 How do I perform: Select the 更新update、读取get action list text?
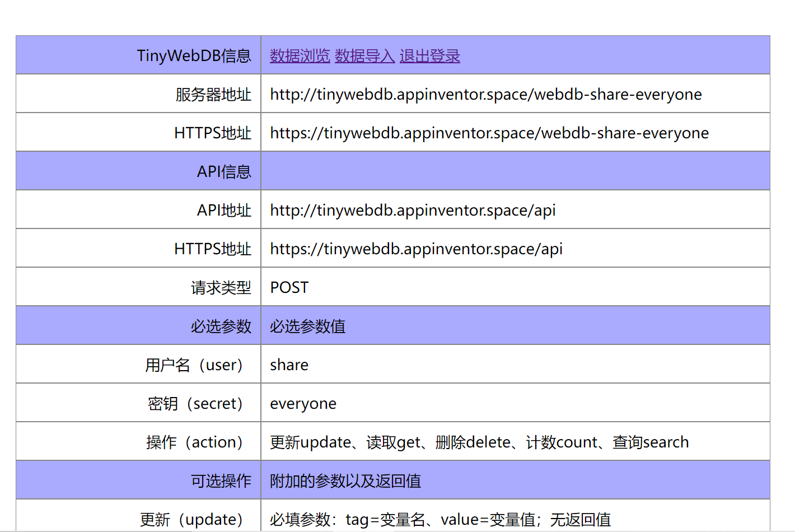[x=479, y=442]
